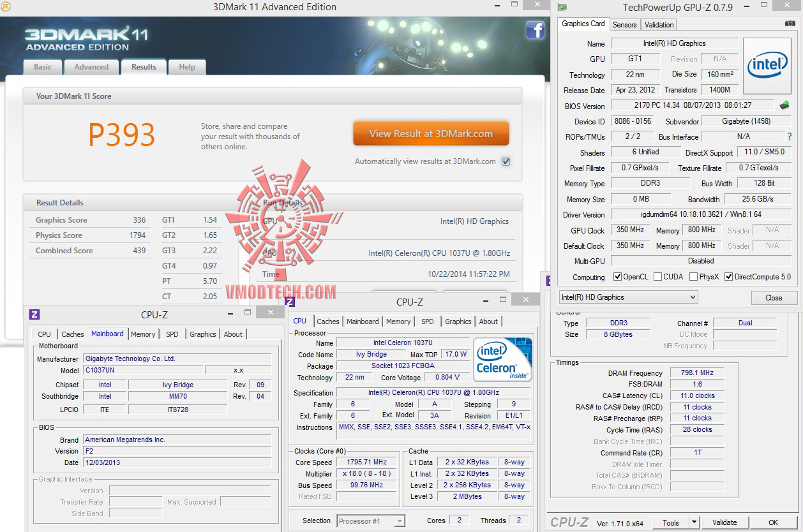Open the Sensors tab in GPU-Z
The width and height of the screenshot is (803, 532).
coord(624,25)
